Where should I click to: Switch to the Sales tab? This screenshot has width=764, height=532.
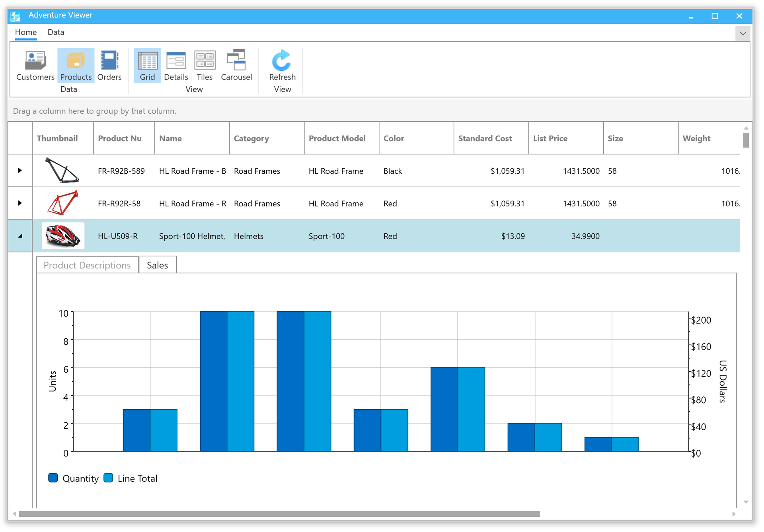click(158, 266)
